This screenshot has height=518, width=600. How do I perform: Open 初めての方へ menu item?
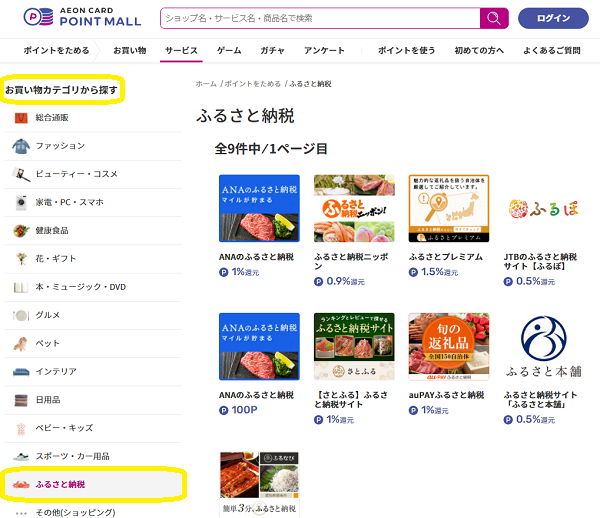pos(479,50)
